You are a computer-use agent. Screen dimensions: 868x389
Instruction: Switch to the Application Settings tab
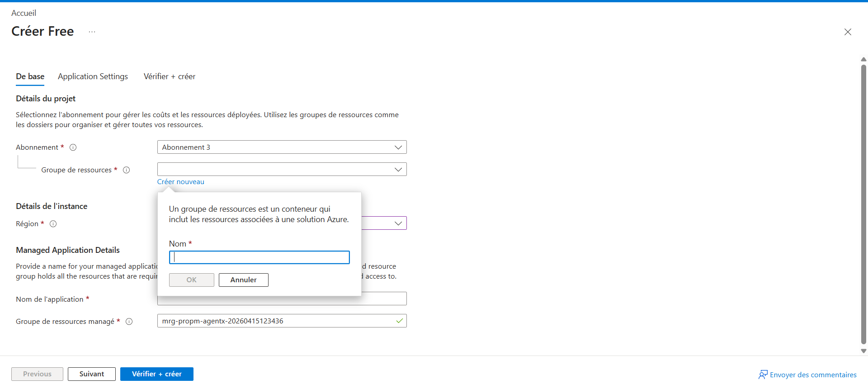93,76
